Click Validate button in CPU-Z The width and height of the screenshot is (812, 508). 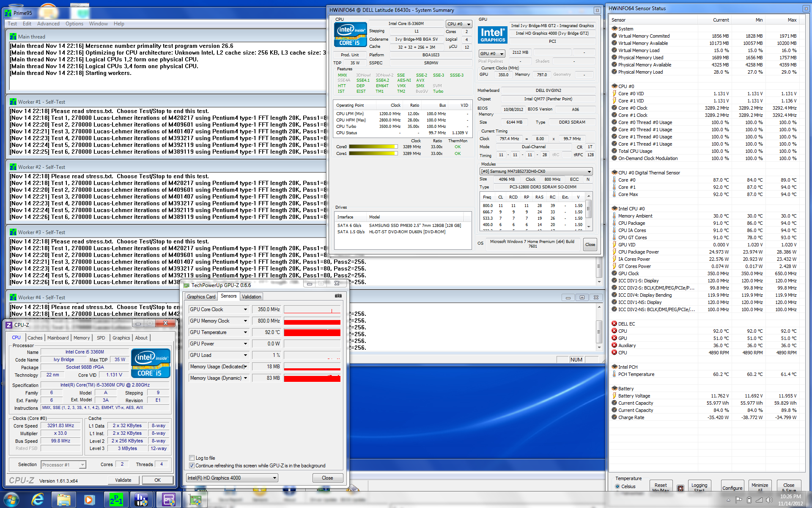click(123, 480)
